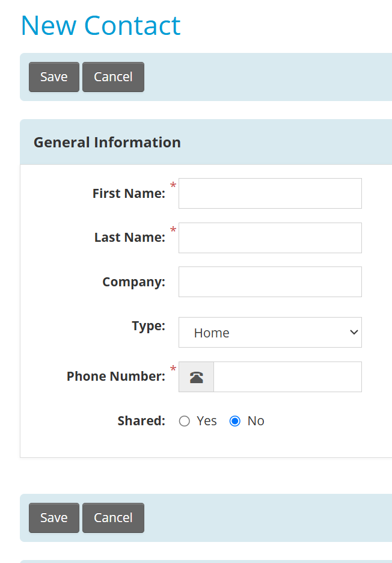The height and width of the screenshot is (563, 392).
Task: Click the "Type:" field label
Action: [149, 326]
